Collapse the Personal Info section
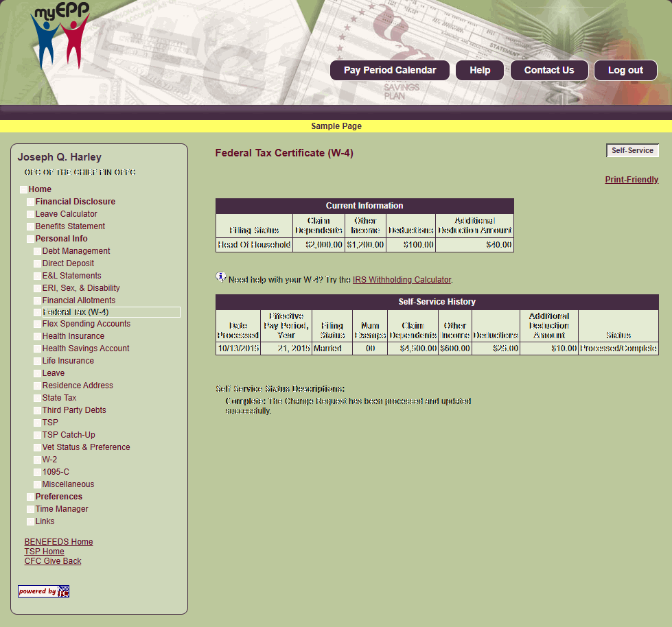The image size is (672, 627). point(30,239)
